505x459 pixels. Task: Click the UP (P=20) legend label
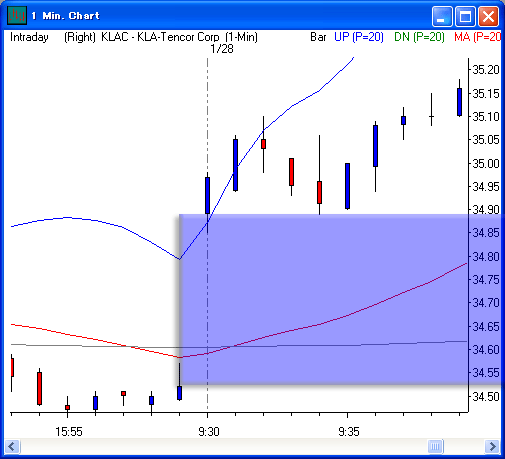click(359, 37)
